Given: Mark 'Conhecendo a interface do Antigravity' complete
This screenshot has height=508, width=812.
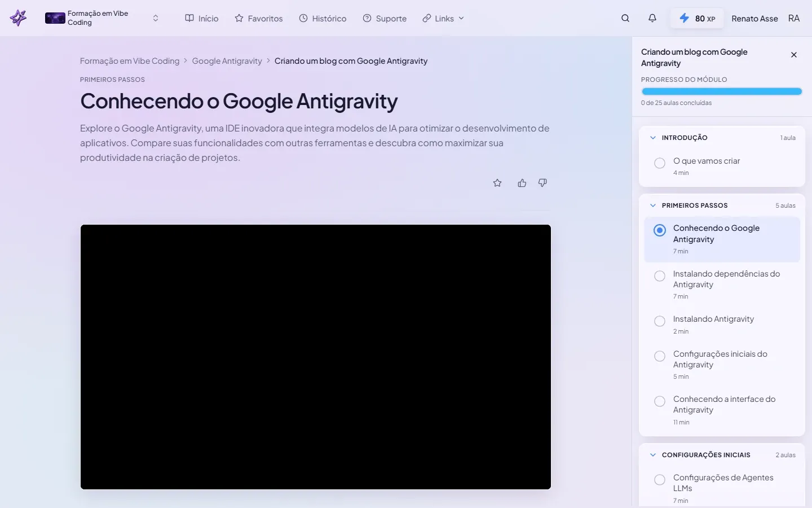Looking at the screenshot, I should (660, 401).
